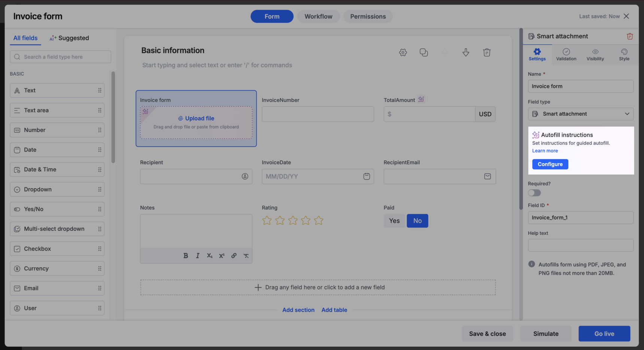The height and width of the screenshot is (350, 644).
Task: Toggle the Required switch
Action: pyautogui.click(x=534, y=193)
